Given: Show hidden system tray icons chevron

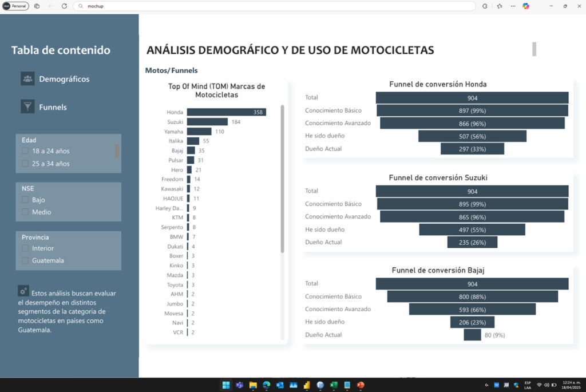Looking at the screenshot, I should [x=486, y=385].
